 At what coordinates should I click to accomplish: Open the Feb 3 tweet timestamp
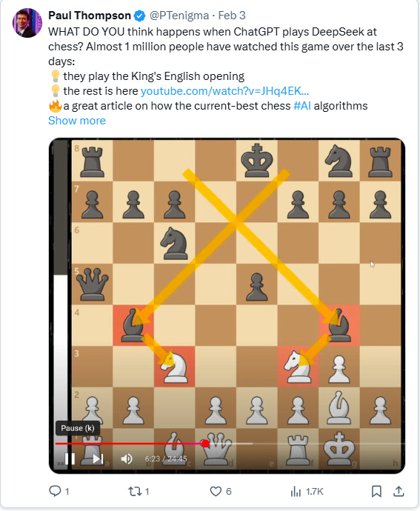coord(232,16)
